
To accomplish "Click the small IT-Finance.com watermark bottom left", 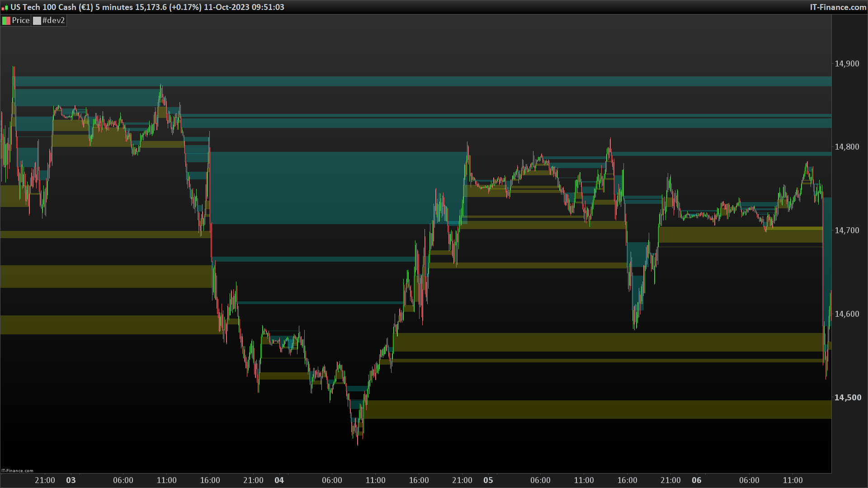I will (17, 470).
